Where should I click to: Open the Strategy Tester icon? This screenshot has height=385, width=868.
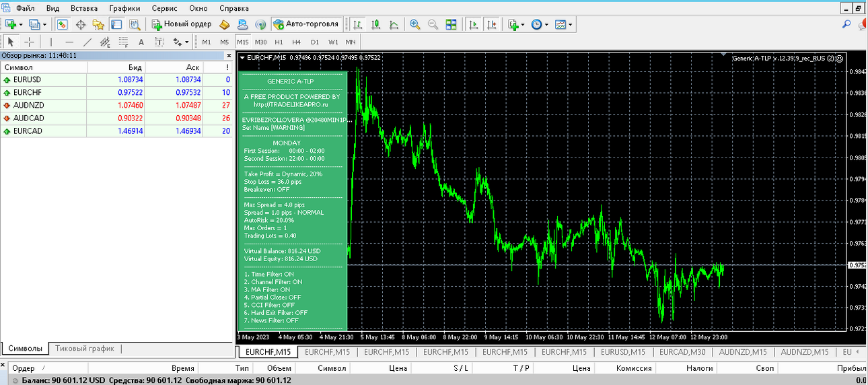135,24
